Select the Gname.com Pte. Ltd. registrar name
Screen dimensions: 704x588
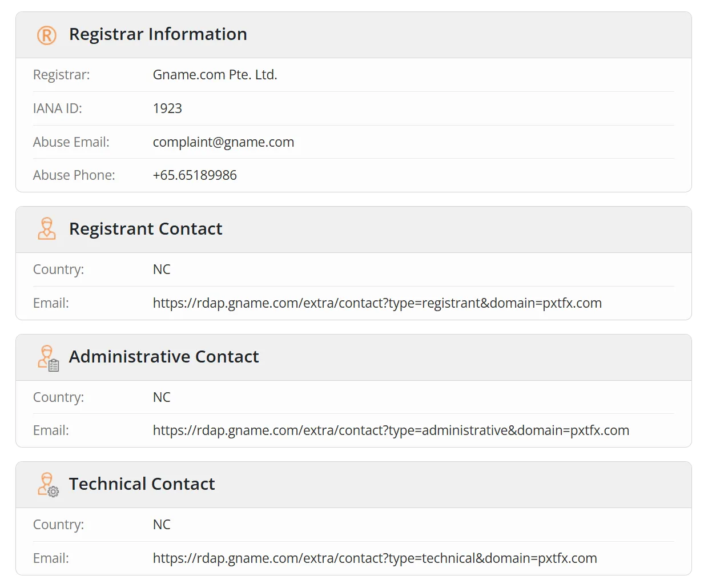tap(215, 75)
